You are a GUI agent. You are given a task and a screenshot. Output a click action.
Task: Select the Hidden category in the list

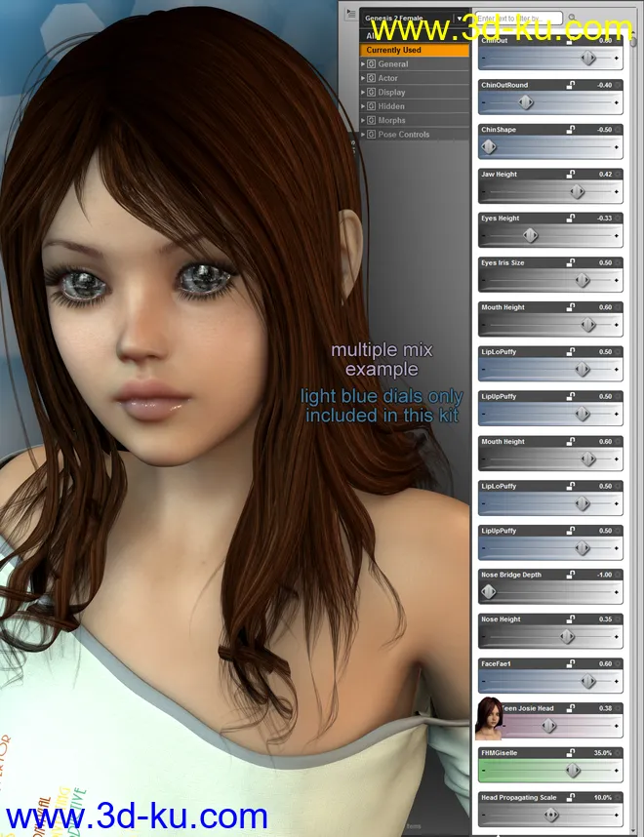point(390,106)
